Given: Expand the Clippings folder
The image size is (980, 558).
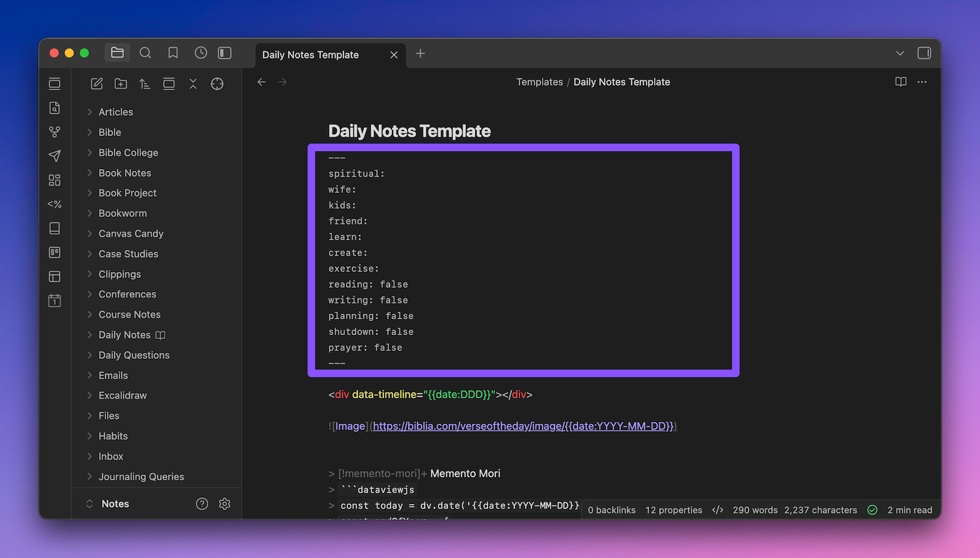Looking at the screenshot, I should click(89, 274).
